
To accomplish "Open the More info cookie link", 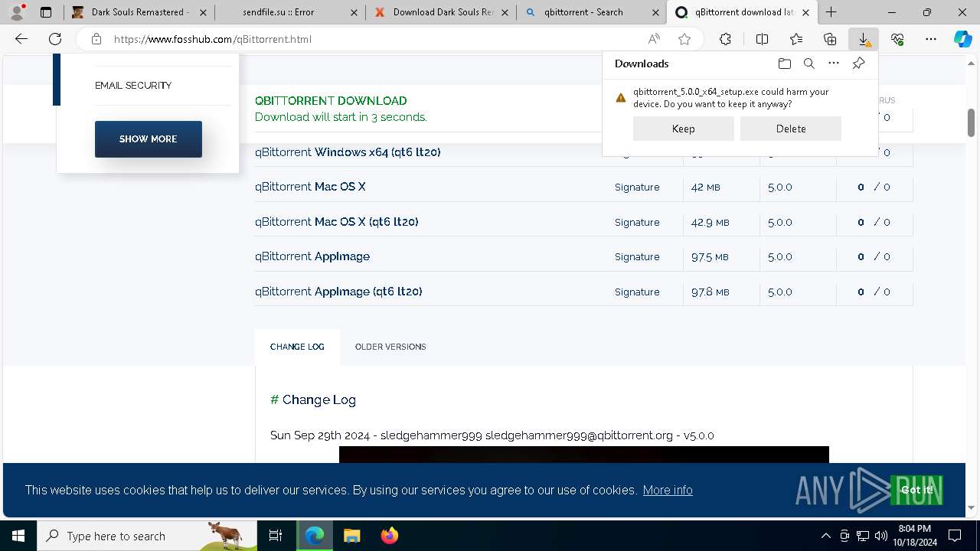I will tap(668, 490).
